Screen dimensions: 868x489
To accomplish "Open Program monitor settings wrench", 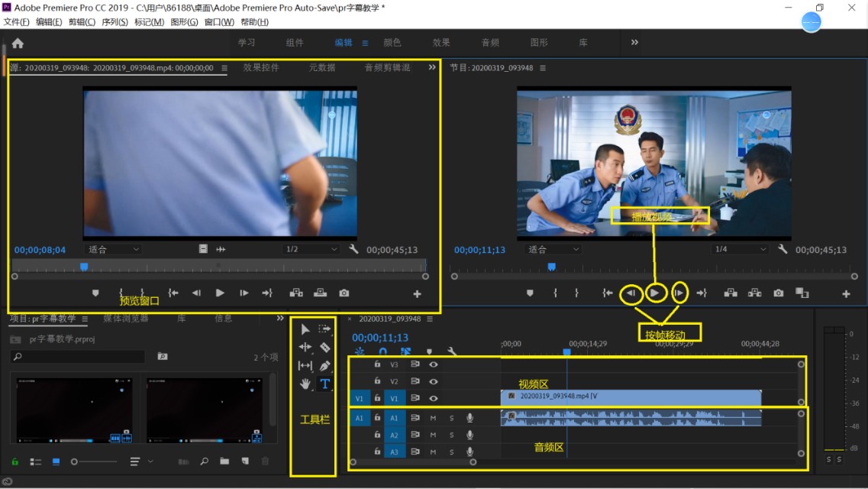I will tap(782, 249).
